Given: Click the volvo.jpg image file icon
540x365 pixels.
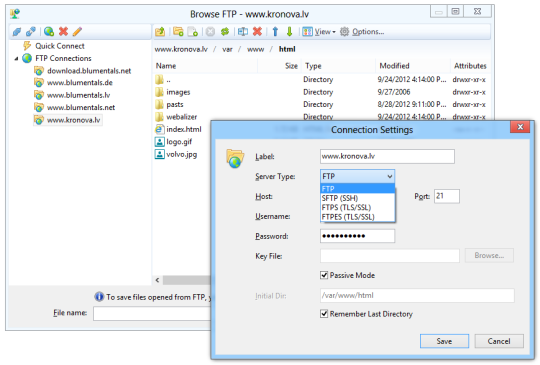Looking at the screenshot, I should click(x=159, y=154).
